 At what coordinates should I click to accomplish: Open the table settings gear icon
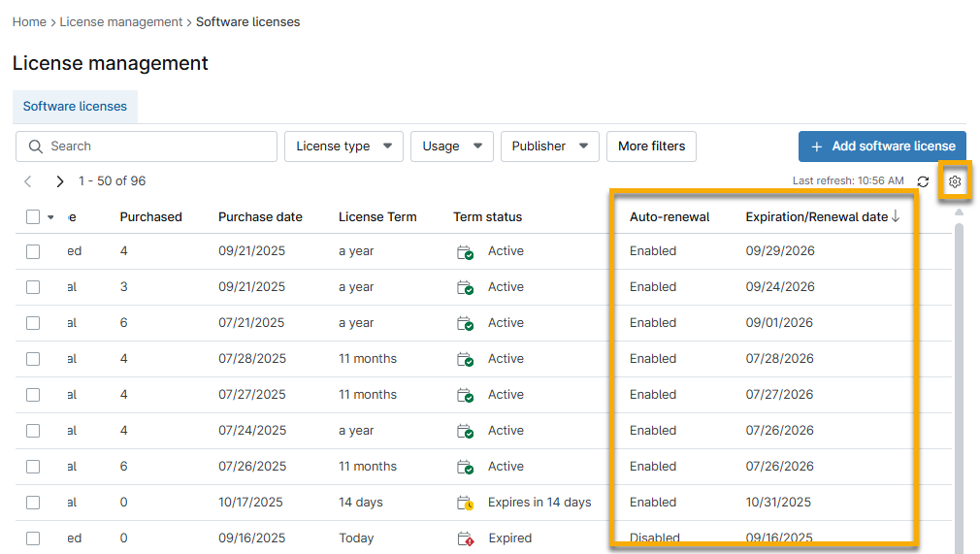pyautogui.click(x=955, y=181)
